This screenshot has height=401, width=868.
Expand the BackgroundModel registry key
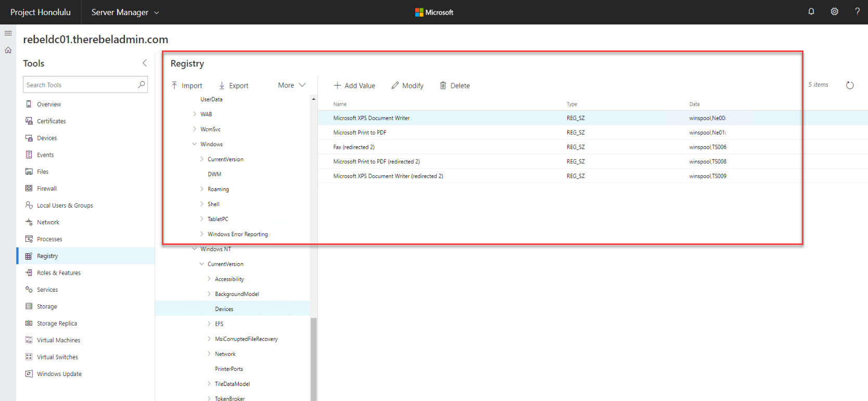coord(209,294)
